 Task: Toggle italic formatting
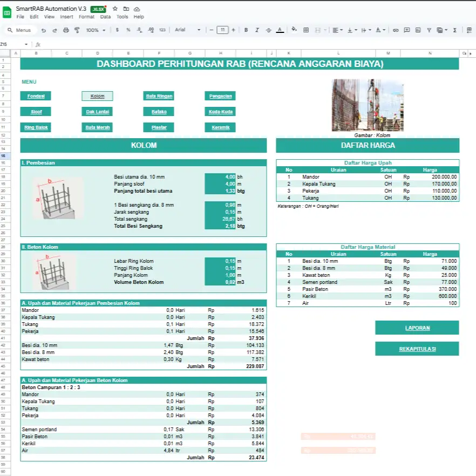(257, 30)
